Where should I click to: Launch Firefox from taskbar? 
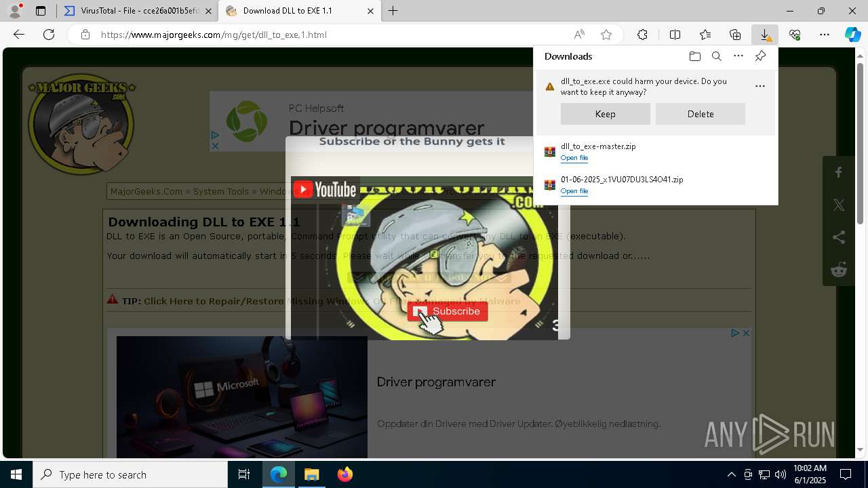(x=345, y=474)
